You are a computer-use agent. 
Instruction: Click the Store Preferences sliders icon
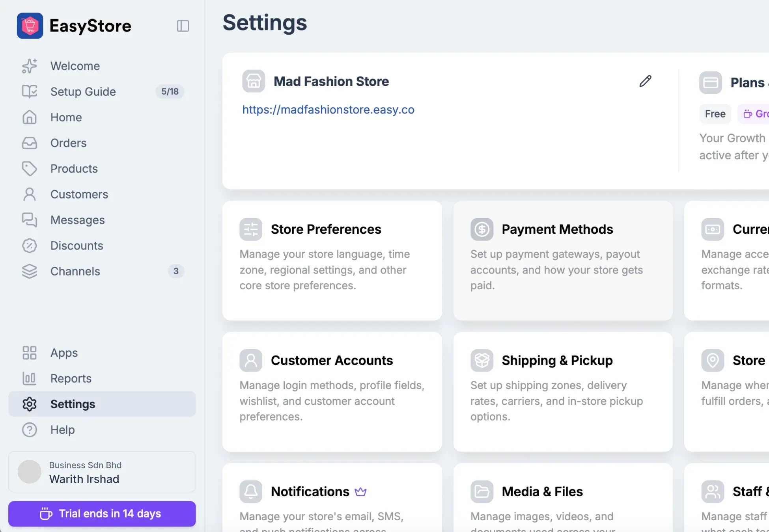[251, 229]
